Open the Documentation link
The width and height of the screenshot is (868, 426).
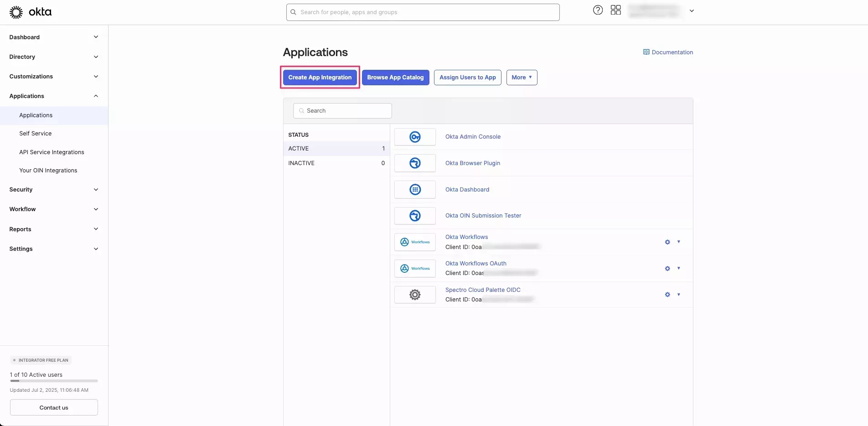[x=668, y=52]
